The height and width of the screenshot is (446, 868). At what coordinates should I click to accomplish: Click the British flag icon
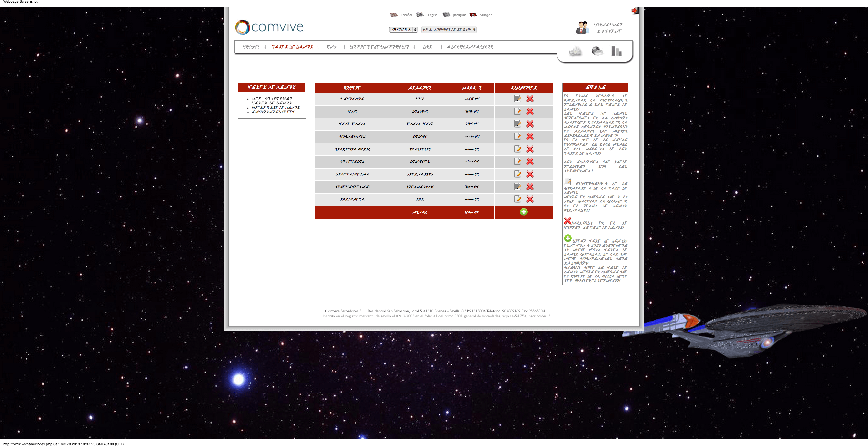[x=420, y=15]
